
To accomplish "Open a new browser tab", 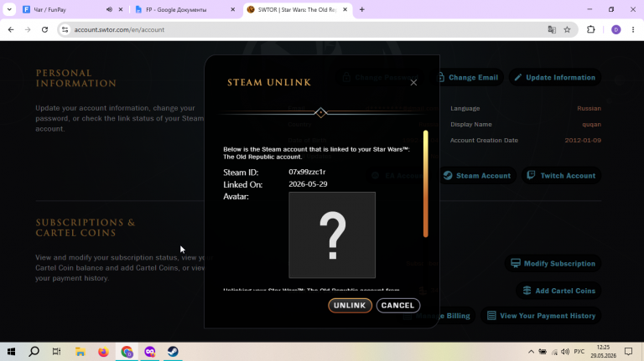I will [362, 9].
